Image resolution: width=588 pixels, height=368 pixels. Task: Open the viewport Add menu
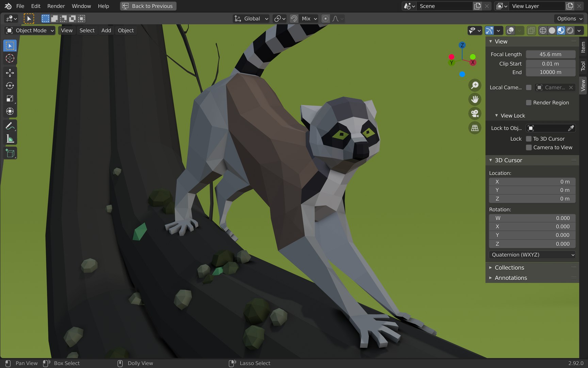106,31
